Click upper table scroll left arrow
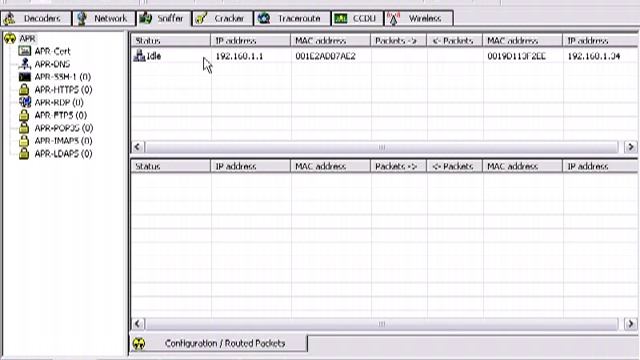 (x=138, y=147)
